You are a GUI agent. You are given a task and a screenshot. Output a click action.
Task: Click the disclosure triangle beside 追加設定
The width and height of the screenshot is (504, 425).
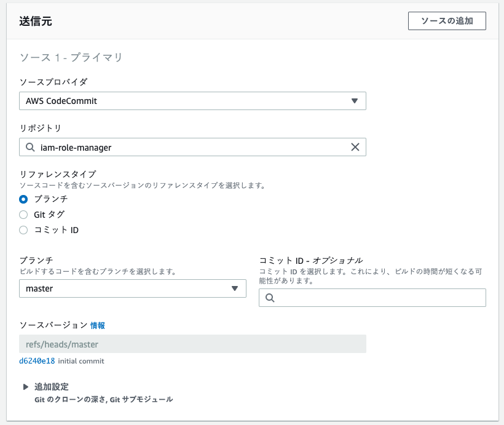click(25, 386)
